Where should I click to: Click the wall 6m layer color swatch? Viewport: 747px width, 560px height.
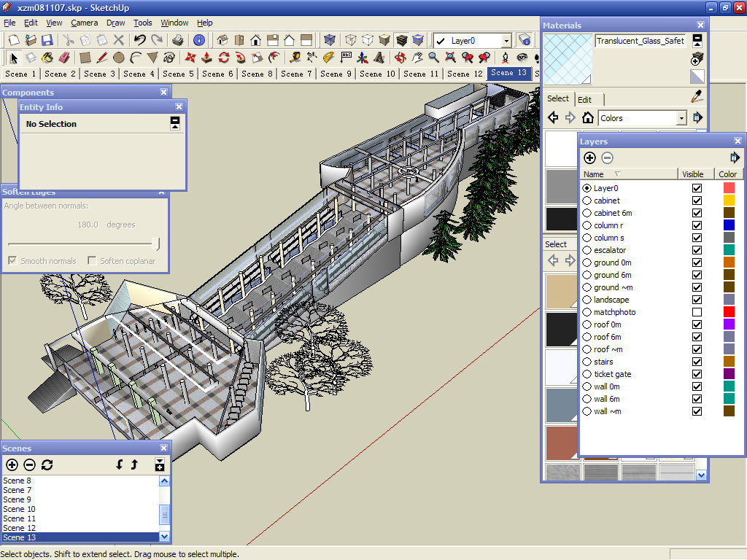729,399
